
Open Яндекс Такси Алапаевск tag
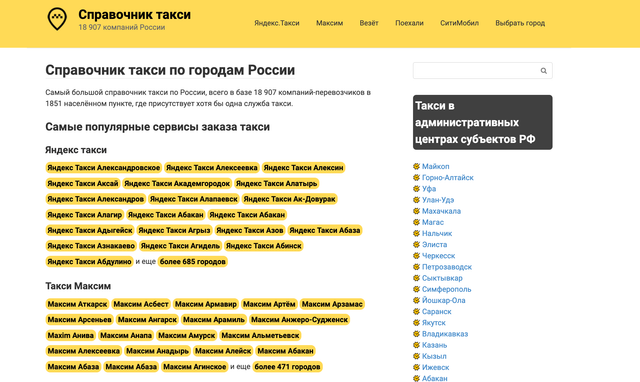tap(194, 199)
